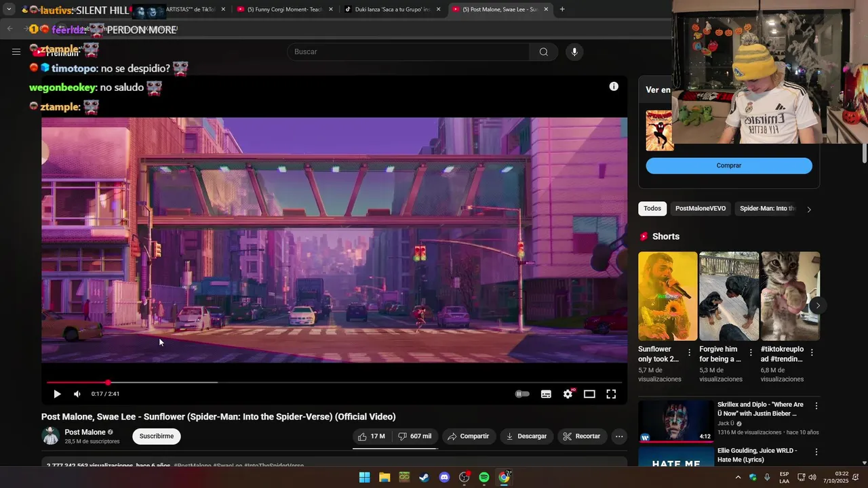Open the tab search dropdown arrow
This screenshot has width=868, height=488.
[x=9, y=9]
